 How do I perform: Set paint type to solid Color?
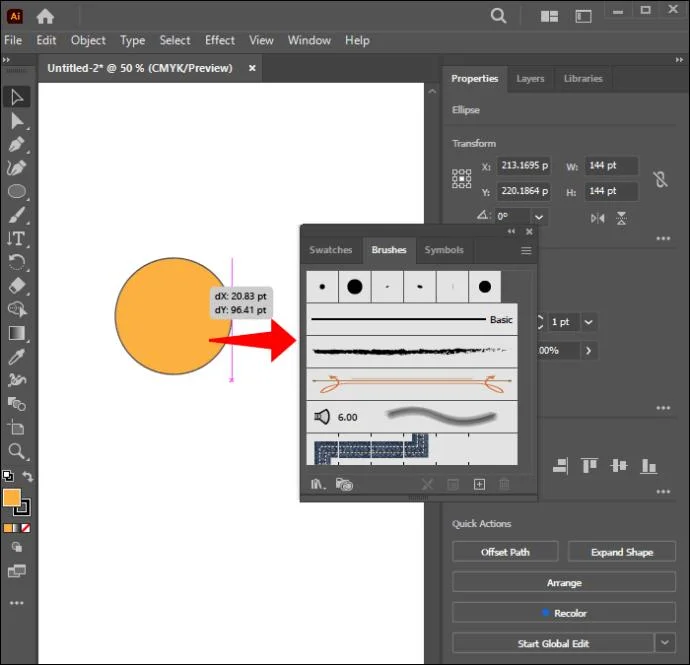[x=7, y=528]
